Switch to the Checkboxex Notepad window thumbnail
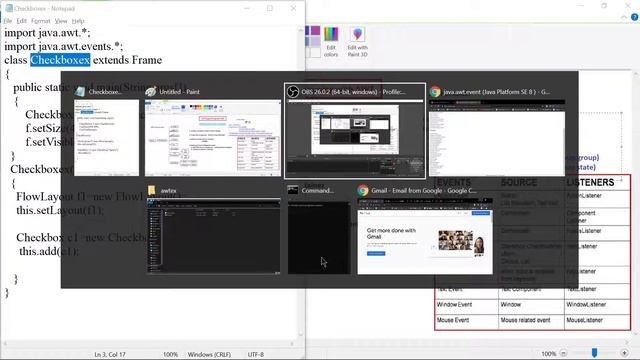 point(107,138)
